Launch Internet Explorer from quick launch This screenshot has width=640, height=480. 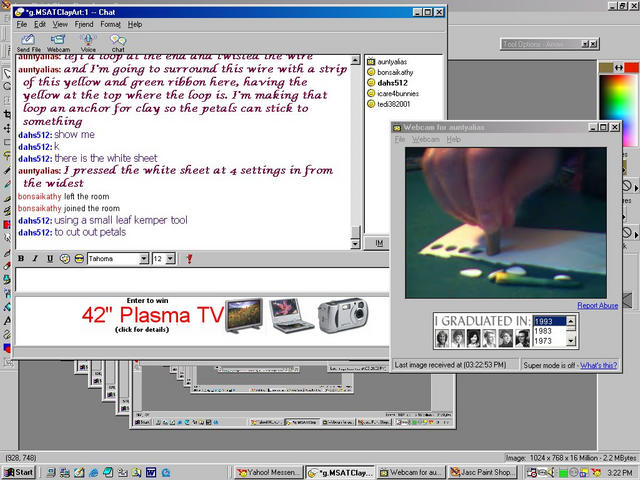93,472
